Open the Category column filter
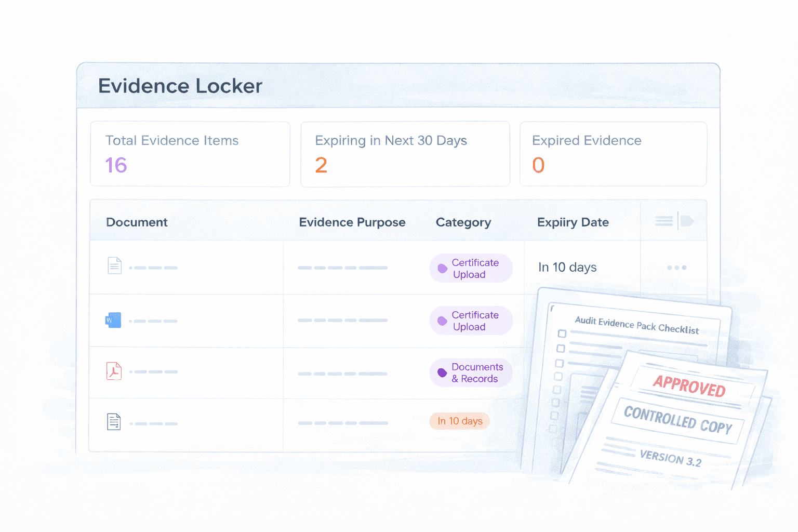The image size is (798, 532). pyautogui.click(x=463, y=222)
